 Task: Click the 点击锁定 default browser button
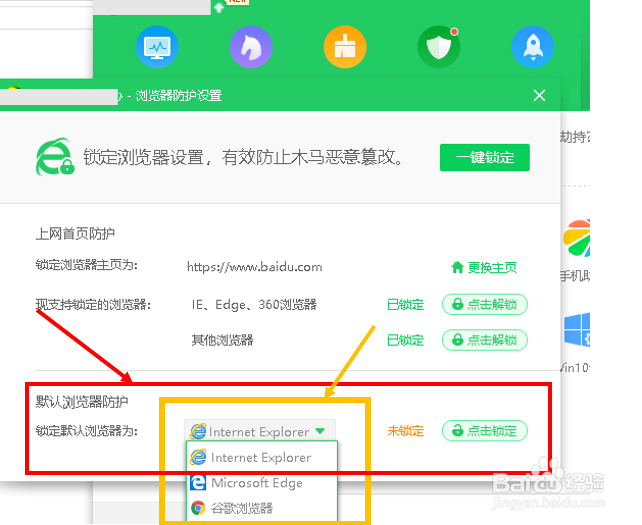click(485, 431)
